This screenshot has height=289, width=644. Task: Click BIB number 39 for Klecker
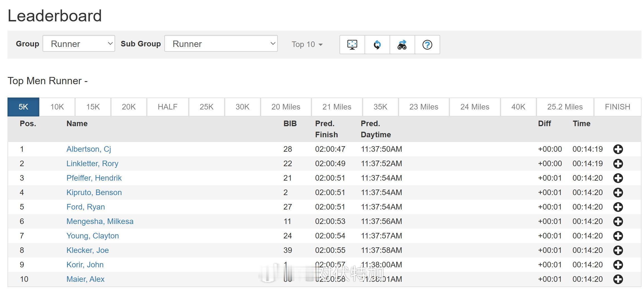coord(288,250)
